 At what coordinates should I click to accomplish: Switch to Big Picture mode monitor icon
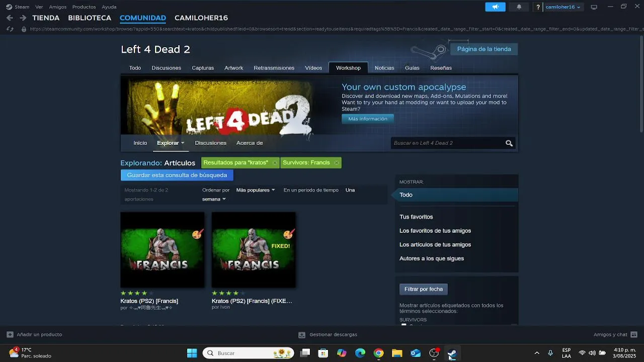click(x=594, y=7)
